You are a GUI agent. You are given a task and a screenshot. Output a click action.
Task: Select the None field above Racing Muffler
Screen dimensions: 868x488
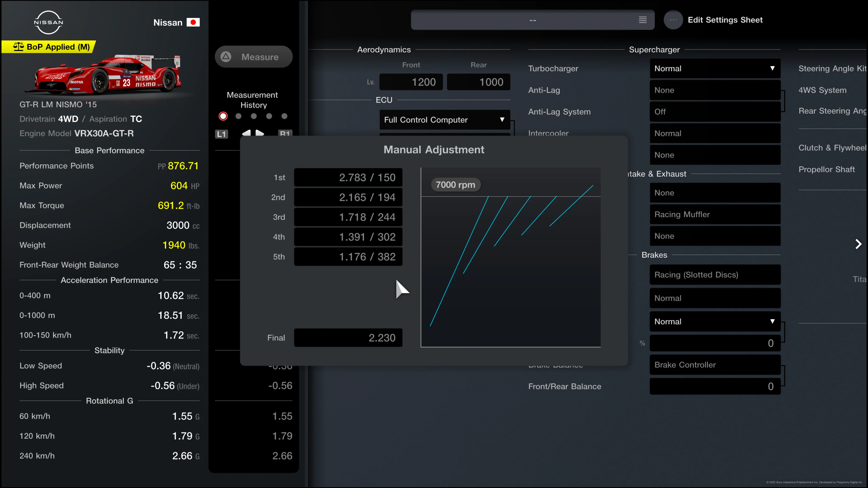pyautogui.click(x=715, y=193)
